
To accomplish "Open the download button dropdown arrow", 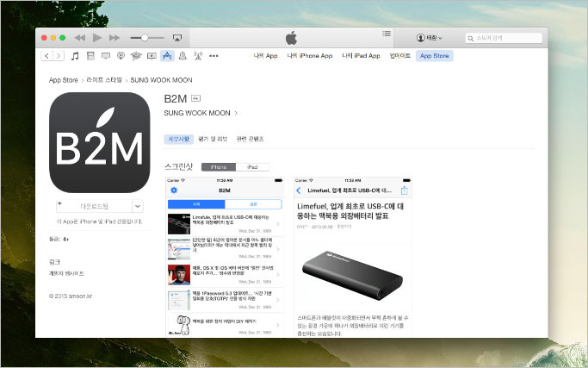I will click(x=138, y=206).
